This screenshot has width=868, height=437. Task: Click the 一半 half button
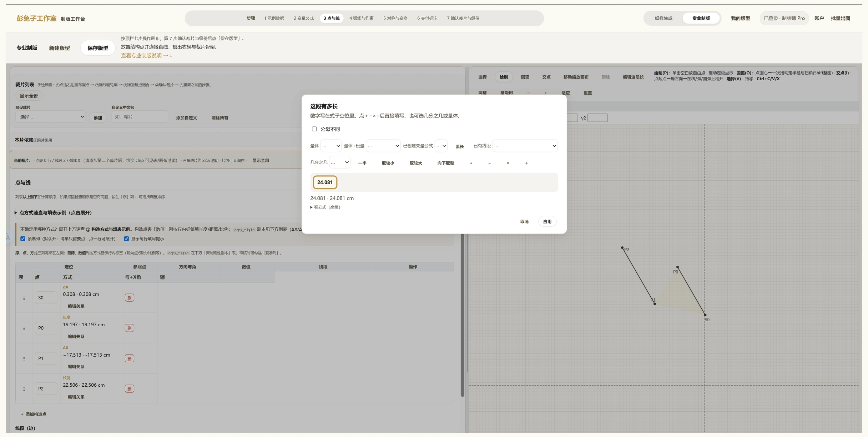coord(362,163)
